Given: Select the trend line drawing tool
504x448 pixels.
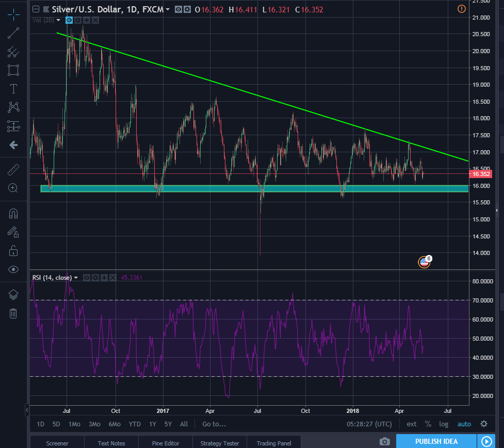Looking at the screenshot, I should [13, 33].
